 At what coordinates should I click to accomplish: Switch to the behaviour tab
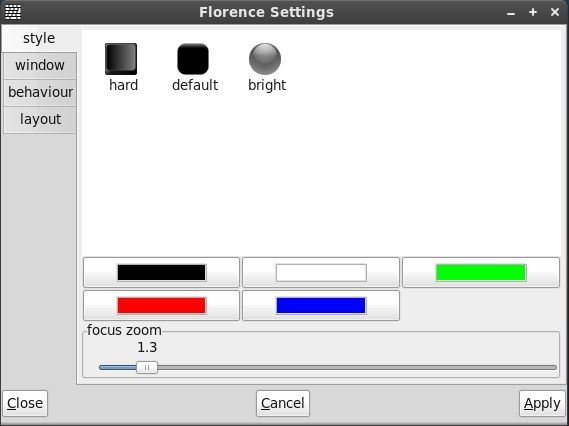40,93
